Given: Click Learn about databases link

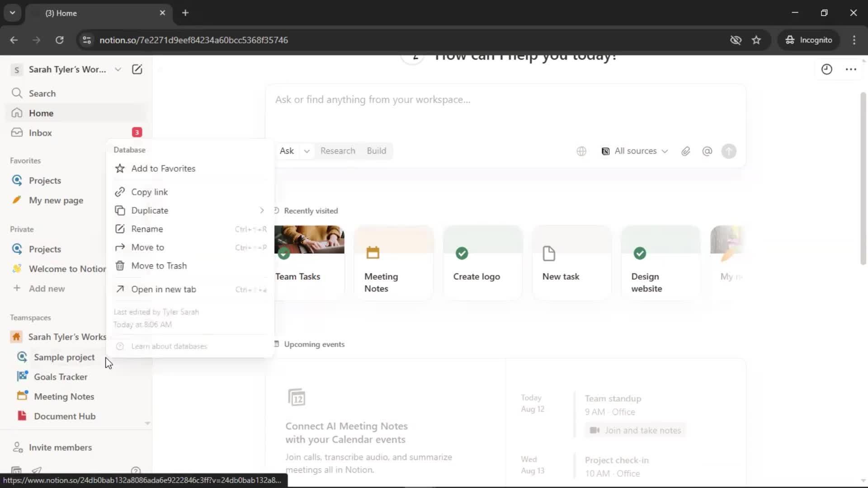Looking at the screenshot, I should [x=169, y=346].
